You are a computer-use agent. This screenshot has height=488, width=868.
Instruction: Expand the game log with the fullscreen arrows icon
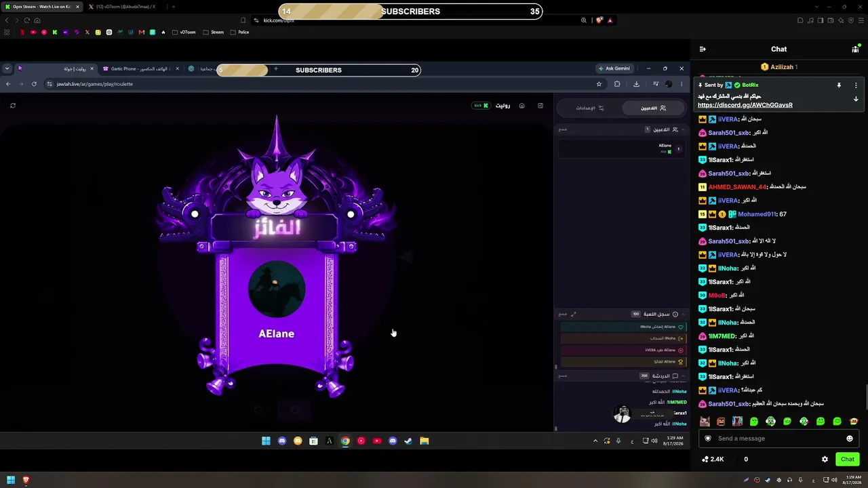point(574,314)
